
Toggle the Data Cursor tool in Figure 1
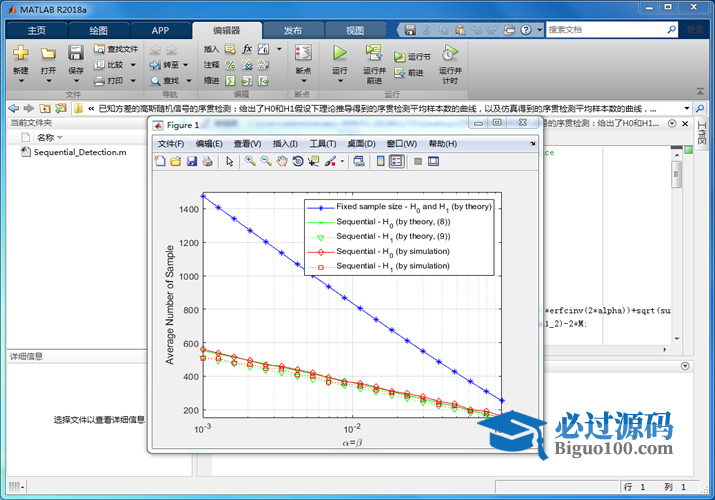(x=314, y=161)
